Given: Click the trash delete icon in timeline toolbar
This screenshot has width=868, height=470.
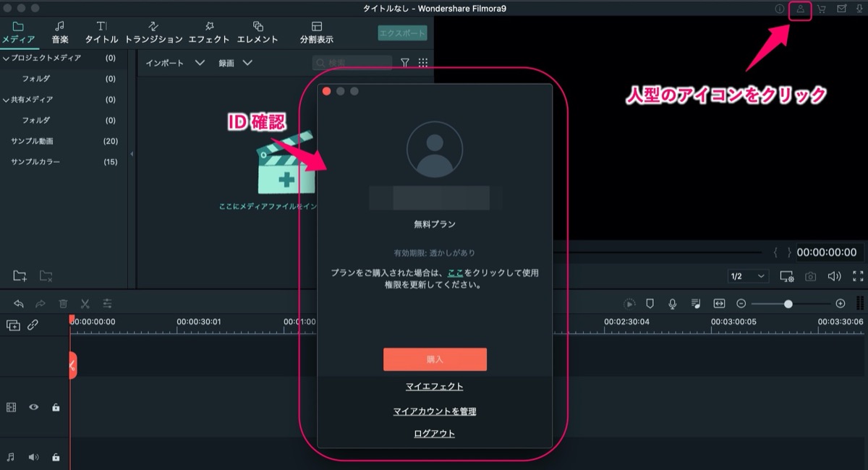Looking at the screenshot, I should [63, 304].
